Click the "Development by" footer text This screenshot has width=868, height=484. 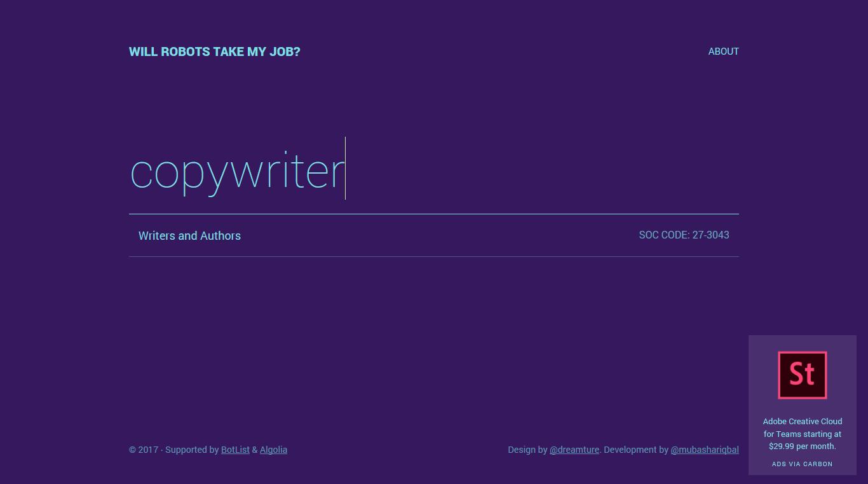[636, 450]
